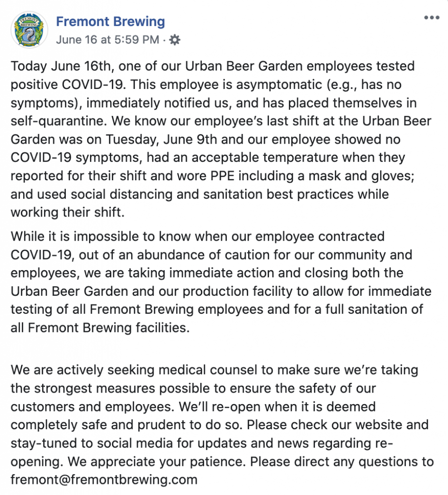Click the gear audience icon beside timestamp
Viewport: 448px width, 495px height.
tap(175, 40)
